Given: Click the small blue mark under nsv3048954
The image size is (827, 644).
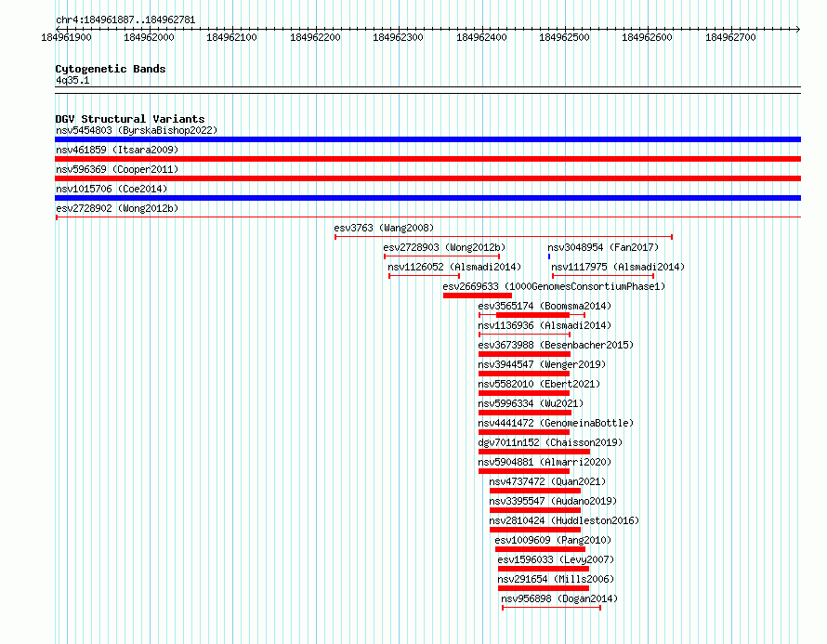Looking at the screenshot, I should pyautogui.click(x=549, y=256).
